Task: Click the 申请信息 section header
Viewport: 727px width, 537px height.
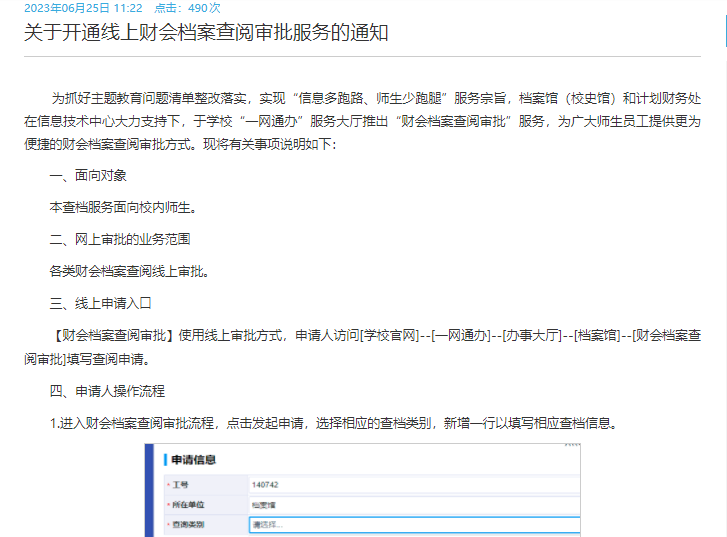Action: tap(194, 460)
